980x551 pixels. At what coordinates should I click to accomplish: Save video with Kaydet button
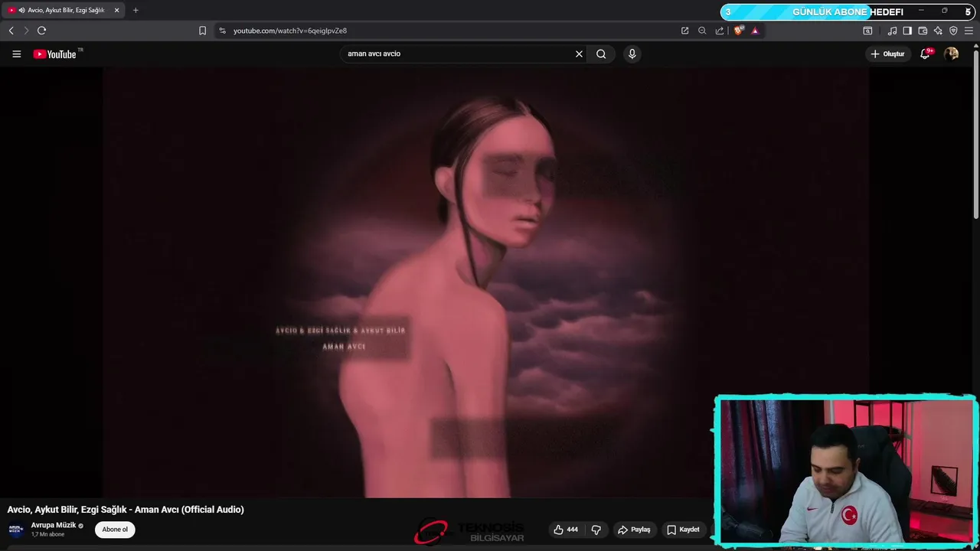(683, 530)
